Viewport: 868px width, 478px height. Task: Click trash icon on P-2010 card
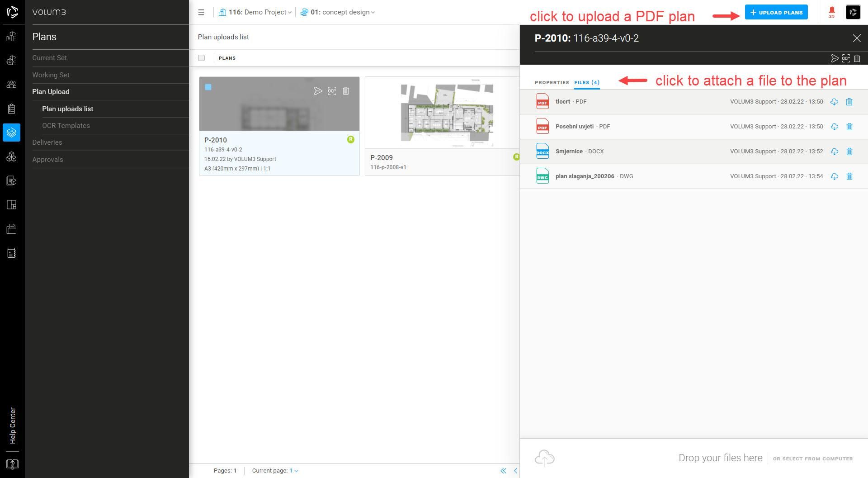pyautogui.click(x=346, y=91)
